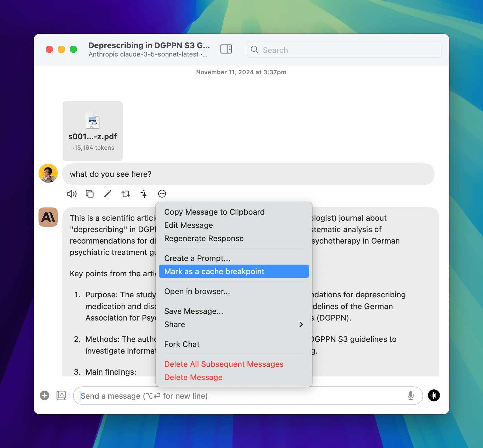Click Delete All Subsequent Messages

click(224, 364)
